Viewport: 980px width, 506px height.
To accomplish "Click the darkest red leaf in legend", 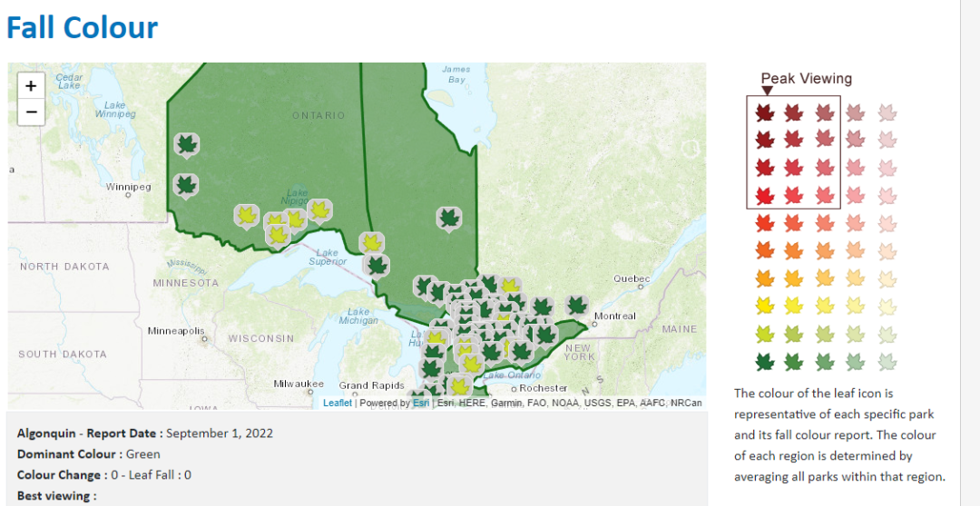I will (x=764, y=113).
